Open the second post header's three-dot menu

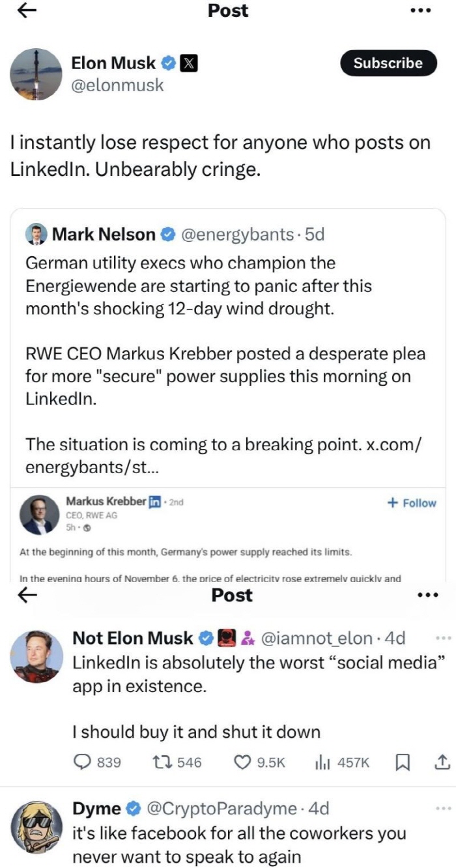click(x=427, y=595)
